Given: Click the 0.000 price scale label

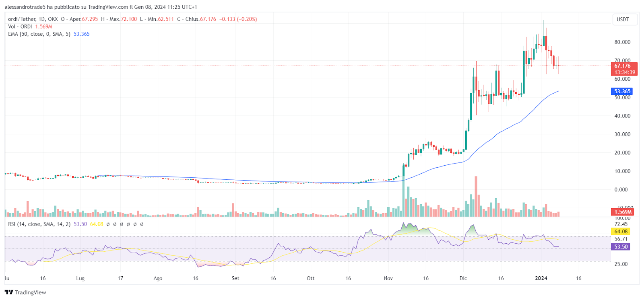Looking at the screenshot, I should point(621,190).
